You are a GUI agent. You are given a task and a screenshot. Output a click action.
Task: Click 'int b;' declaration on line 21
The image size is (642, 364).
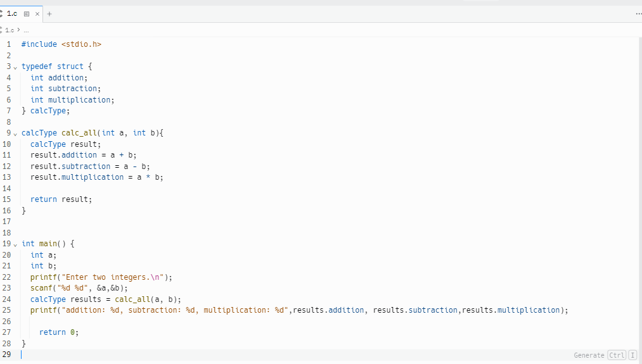tap(43, 266)
